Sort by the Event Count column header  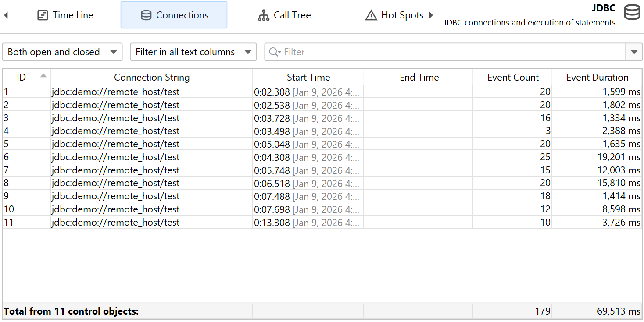coord(512,78)
